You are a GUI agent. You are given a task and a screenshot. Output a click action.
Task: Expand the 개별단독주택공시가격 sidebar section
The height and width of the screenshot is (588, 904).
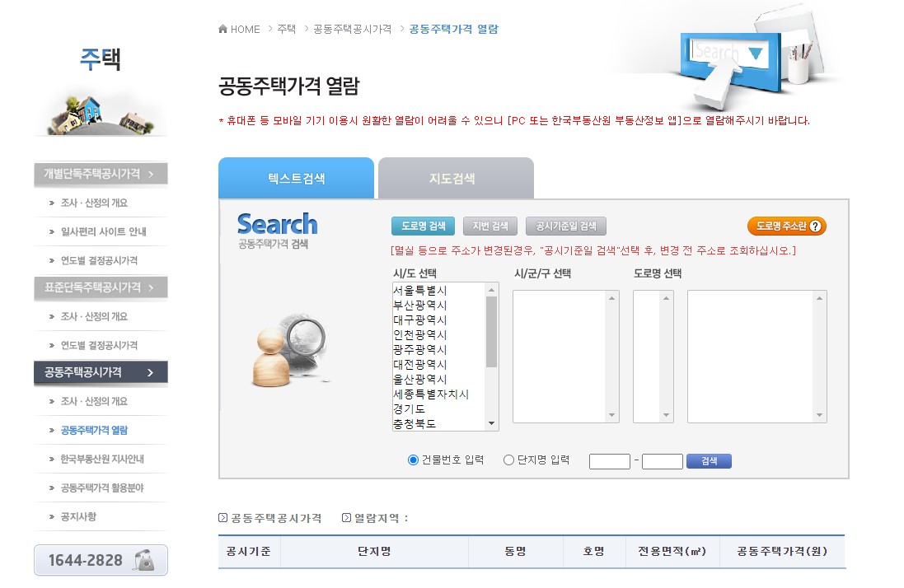pos(101,174)
